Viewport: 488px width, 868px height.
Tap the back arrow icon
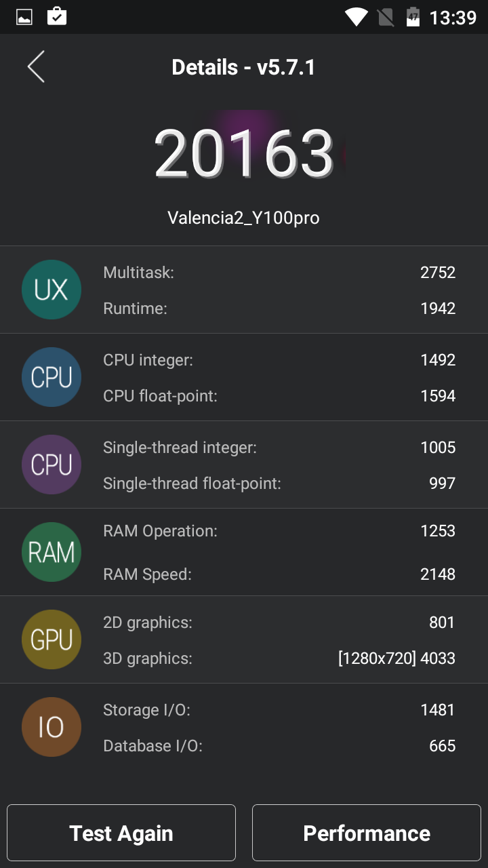[36, 67]
